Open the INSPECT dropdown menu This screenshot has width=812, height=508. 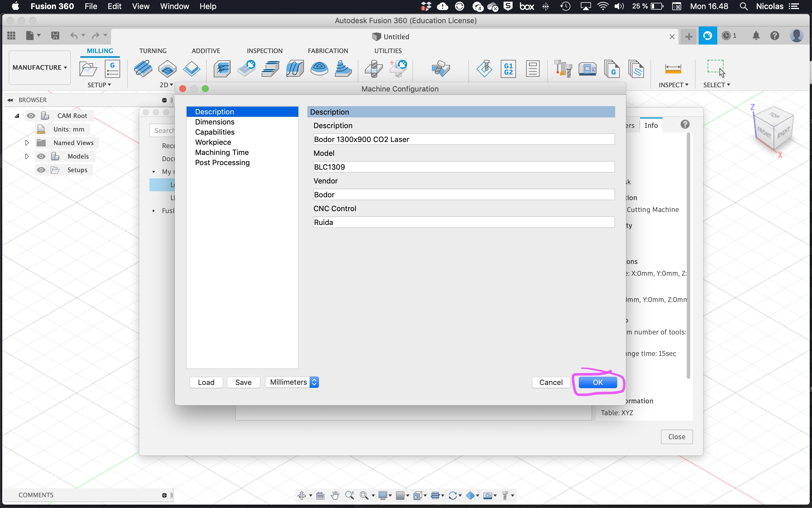click(x=673, y=85)
